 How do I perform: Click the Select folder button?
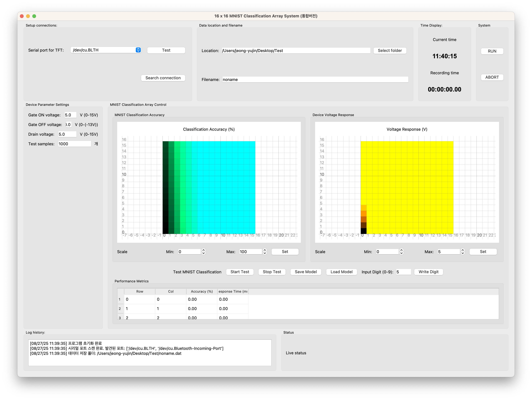pyautogui.click(x=390, y=51)
